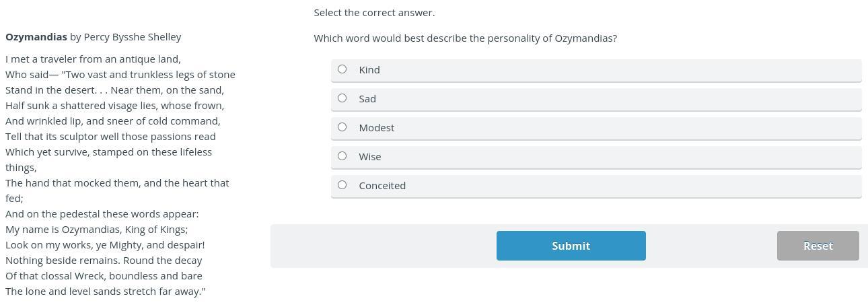
Task: Click the line 'Half sunk a shattered visage lies'
Action: pos(114,106)
